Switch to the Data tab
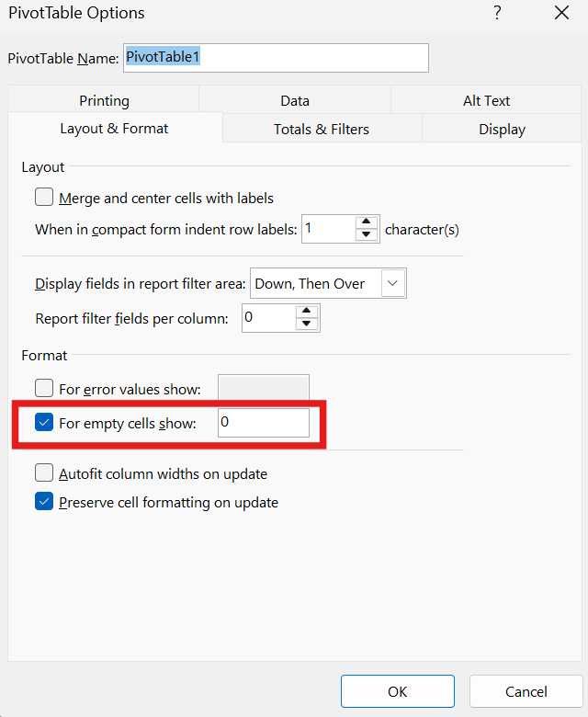588x717 pixels. pos(295,100)
